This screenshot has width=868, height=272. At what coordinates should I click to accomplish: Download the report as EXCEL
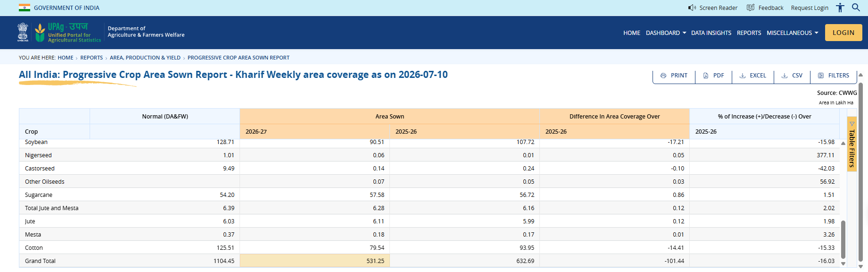click(753, 76)
